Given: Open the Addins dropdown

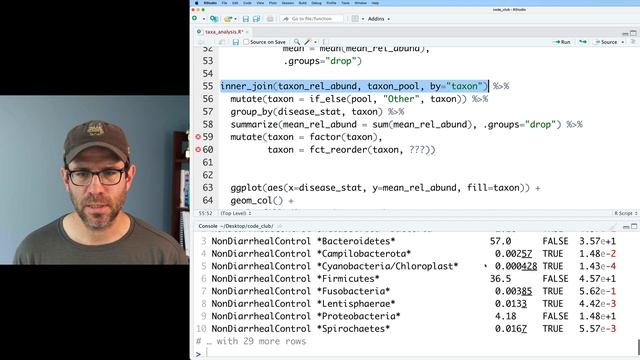Looking at the screenshot, I should (x=378, y=19).
